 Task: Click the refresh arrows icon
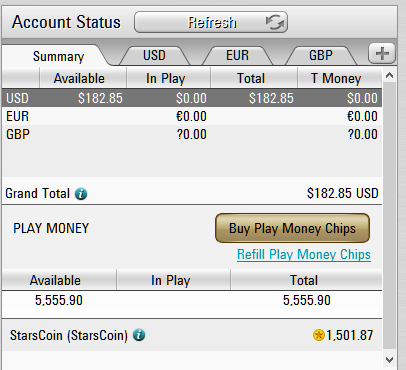click(x=275, y=22)
